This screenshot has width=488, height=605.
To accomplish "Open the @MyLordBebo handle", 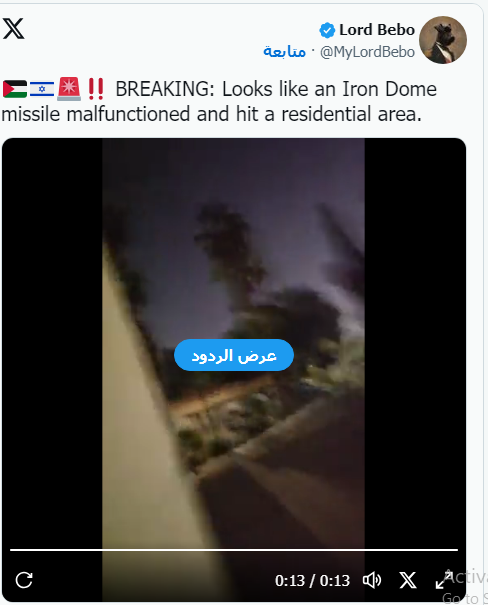I will (367, 52).
